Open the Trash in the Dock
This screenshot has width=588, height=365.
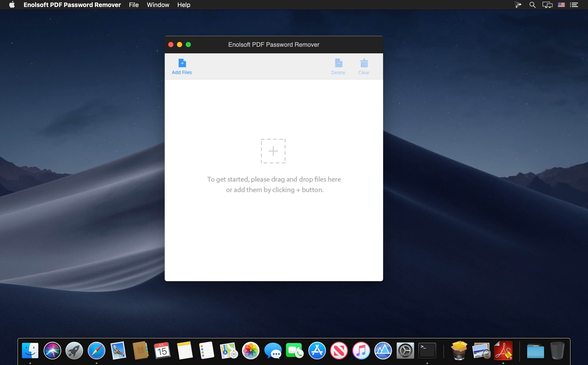(x=557, y=351)
